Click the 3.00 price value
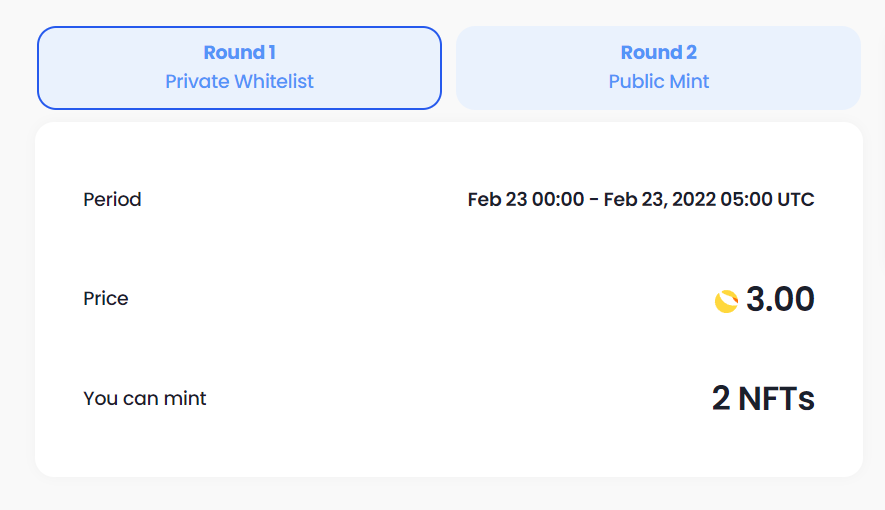 pyautogui.click(x=780, y=298)
